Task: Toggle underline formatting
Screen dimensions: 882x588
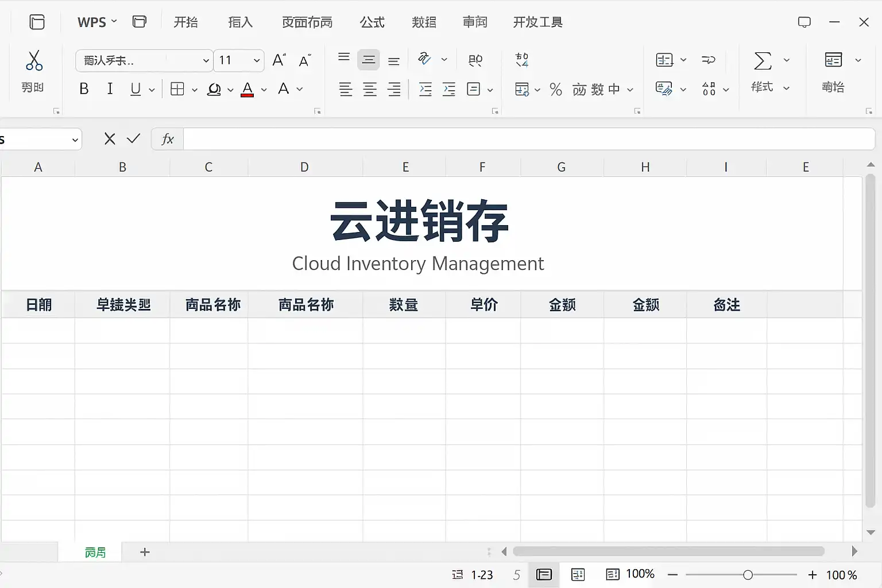Action: point(136,89)
